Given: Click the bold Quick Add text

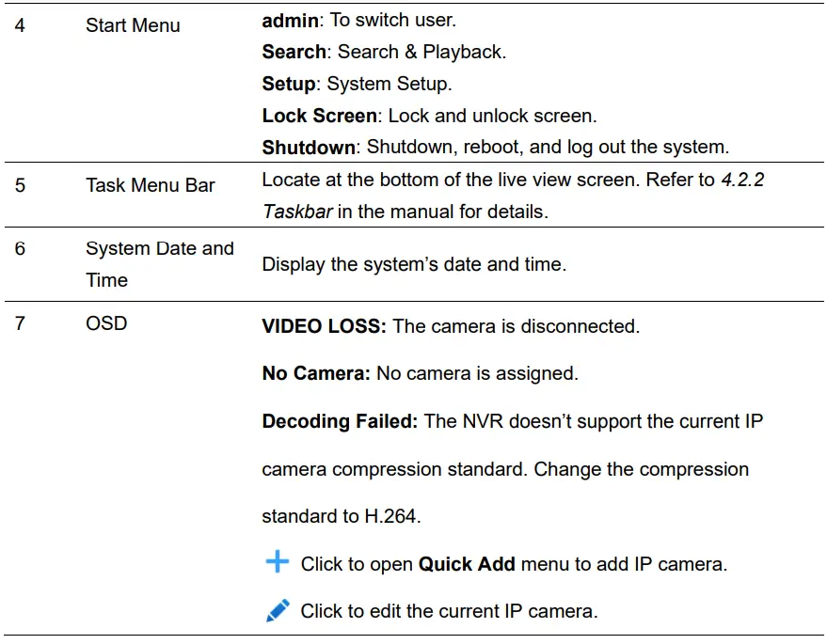Looking at the screenshot, I should (467, 564).
